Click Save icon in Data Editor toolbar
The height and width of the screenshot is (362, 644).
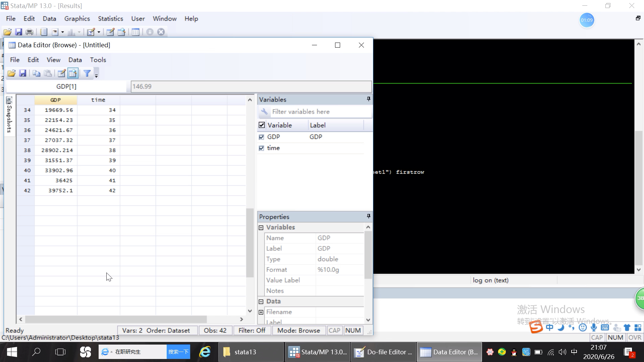(22, 73)
